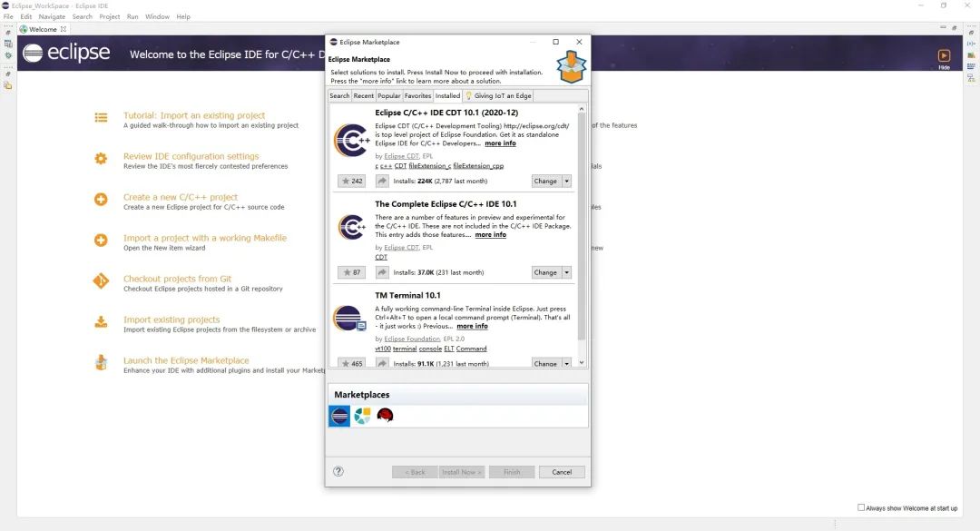Click the vt100 tag link

(x=383, y=349)
